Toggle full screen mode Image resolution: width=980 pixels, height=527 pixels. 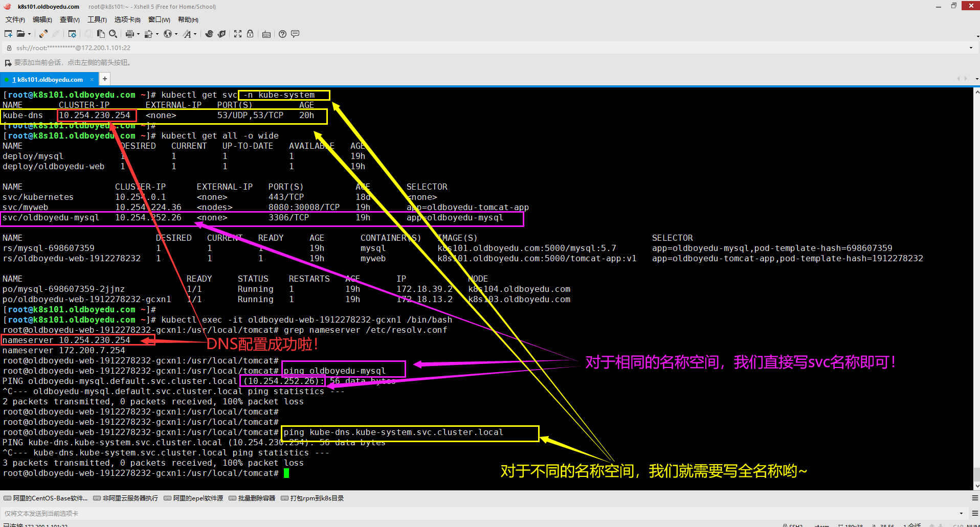[238, 34]
